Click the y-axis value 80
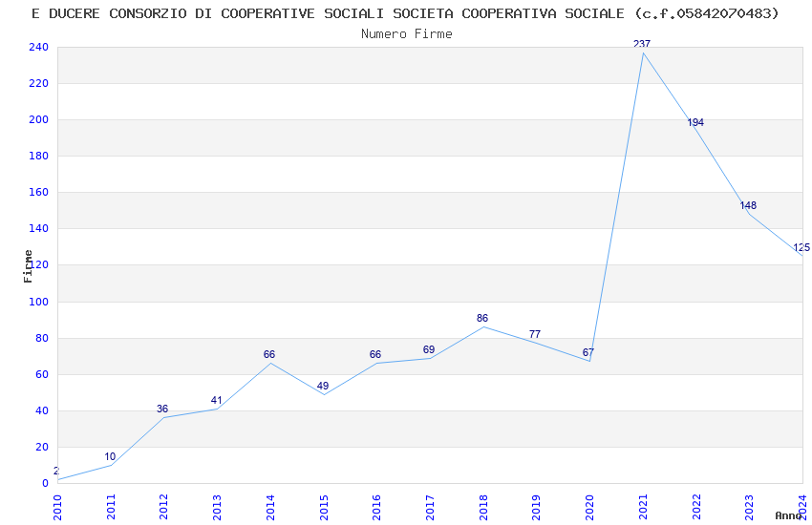The height and width of the screenshot is (525, 812). (x=42, y=338)
